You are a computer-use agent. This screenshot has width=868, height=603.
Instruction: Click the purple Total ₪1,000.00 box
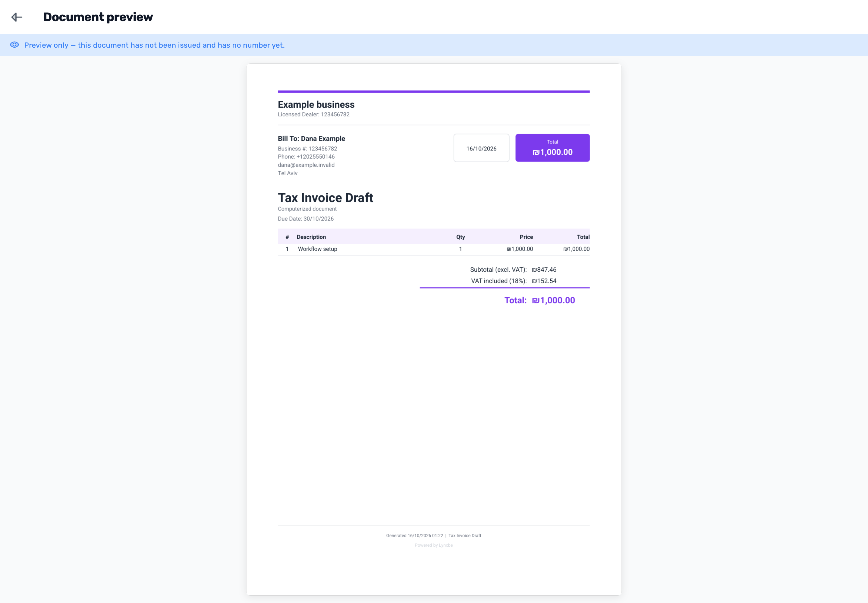tap(552, 148)
